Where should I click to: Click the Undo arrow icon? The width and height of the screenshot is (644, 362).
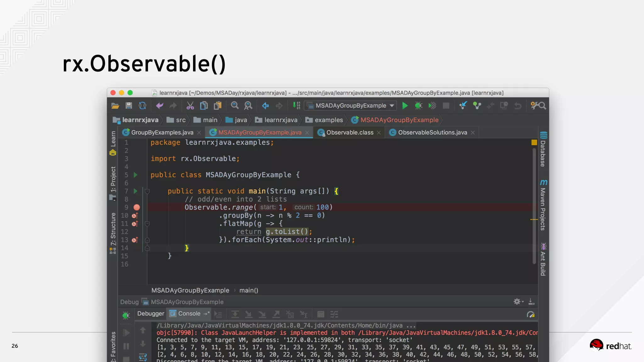coord(160,106)
